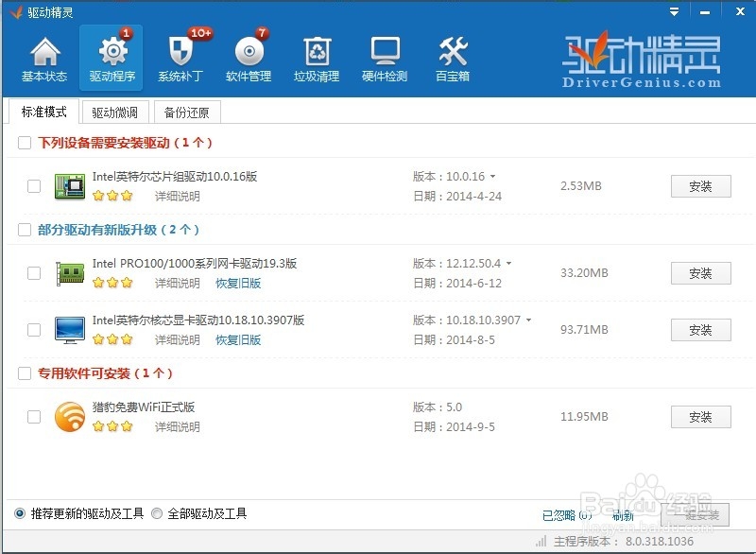
Task: Select 全部驱动及工具 radio button
Action: (157, 513)
